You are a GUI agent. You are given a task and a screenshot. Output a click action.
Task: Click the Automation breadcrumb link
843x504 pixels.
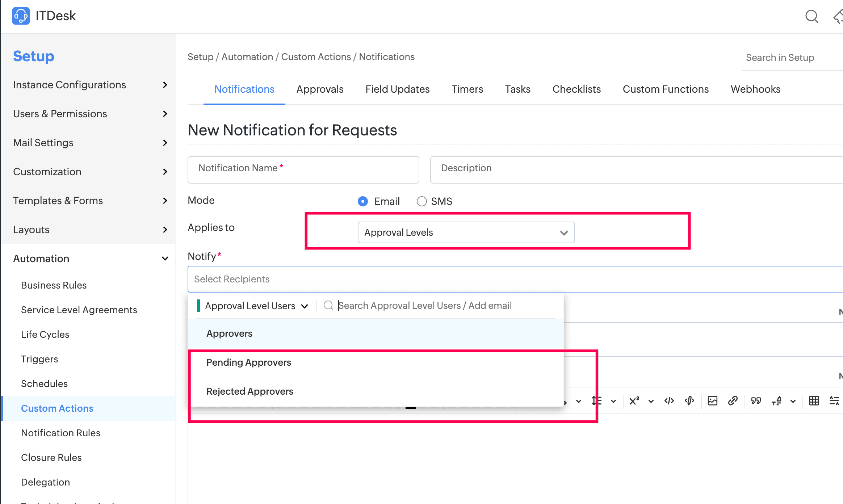(x=247, y=57)
